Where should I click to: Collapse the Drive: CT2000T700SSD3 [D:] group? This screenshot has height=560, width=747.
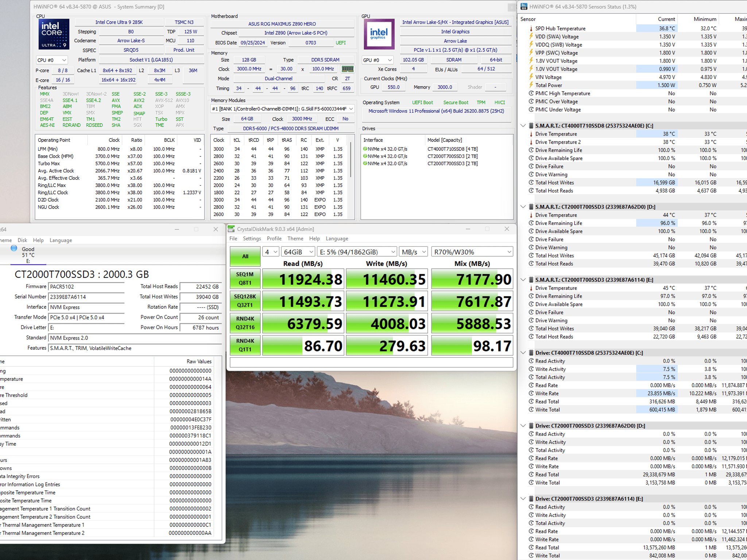click(523, 426)
